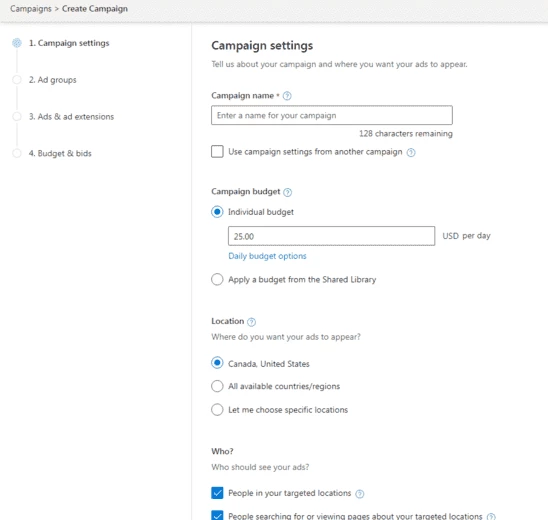This screenshot has width=548, height=520.
Task: Open help icon beside Campaign budget
Action: coord(287,192)
